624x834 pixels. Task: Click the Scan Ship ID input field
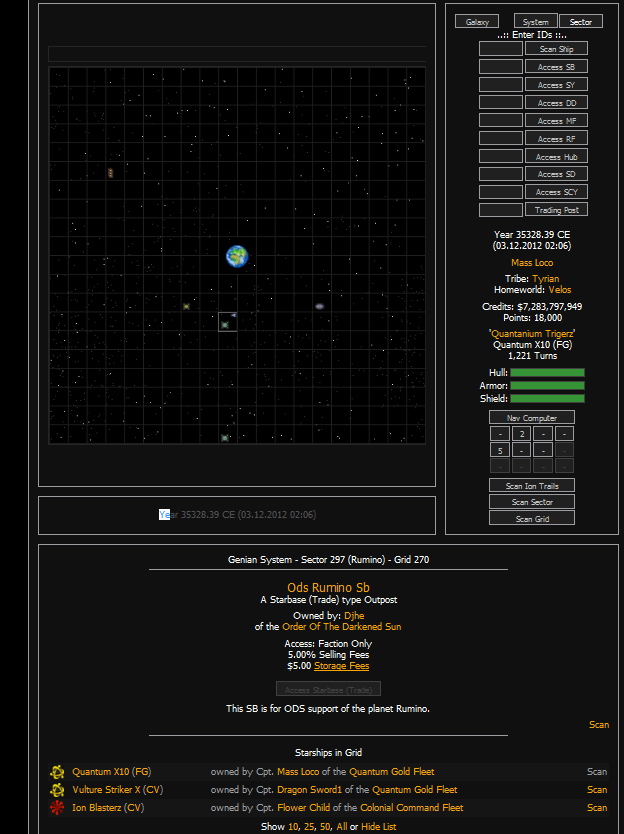point(501,48)
